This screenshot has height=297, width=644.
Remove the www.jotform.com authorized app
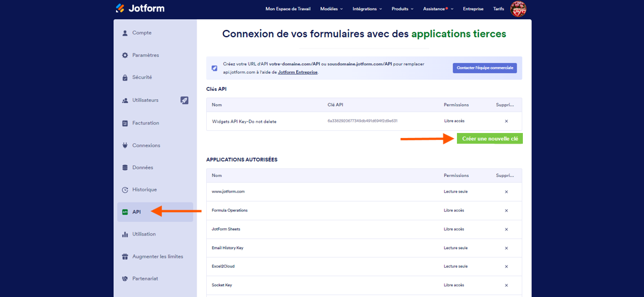(506, 192)
